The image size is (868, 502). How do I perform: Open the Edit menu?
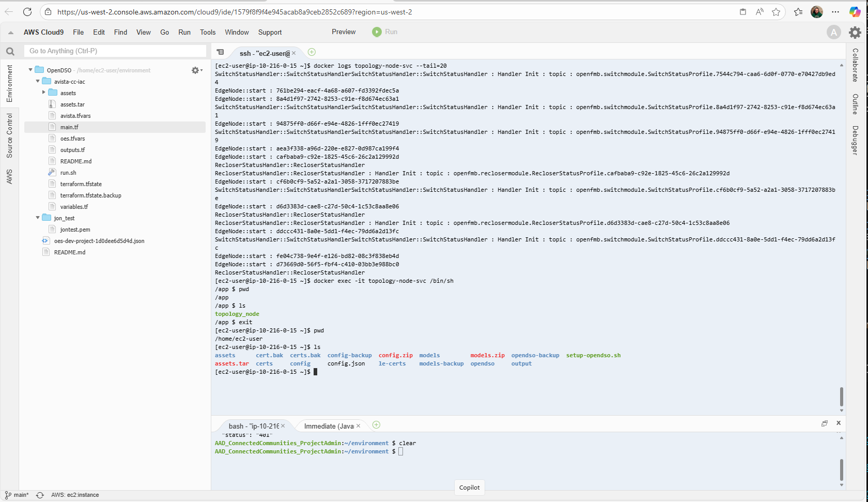coord(99,32)
